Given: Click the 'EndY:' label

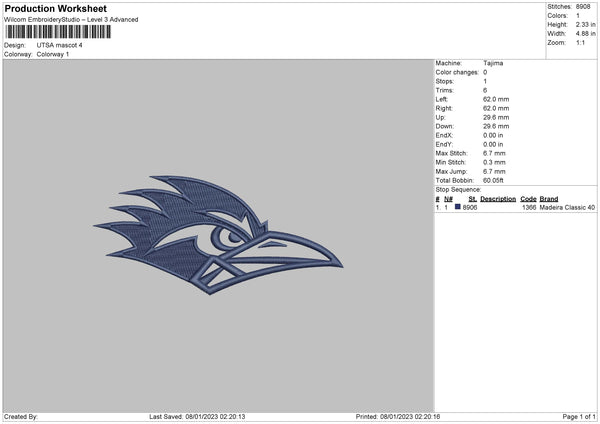Looking at the screenshot, I should [x=444, y=144].
